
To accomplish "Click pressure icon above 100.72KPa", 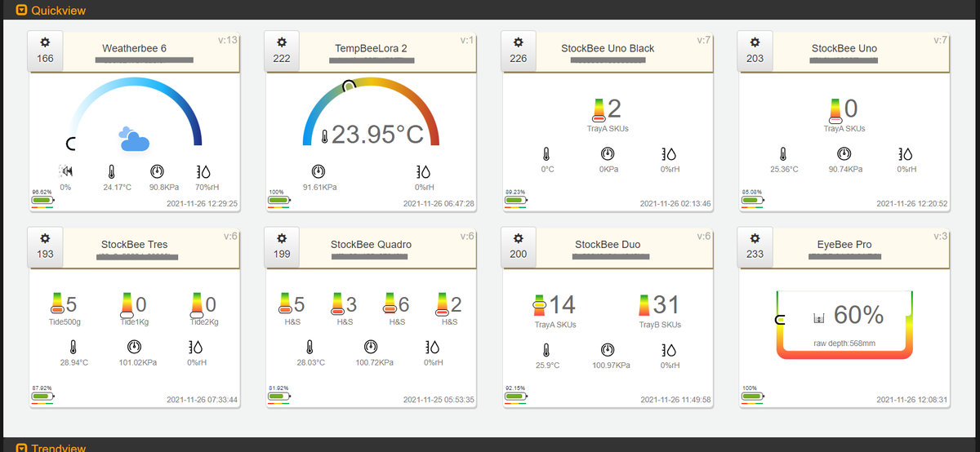I will 372,348.
